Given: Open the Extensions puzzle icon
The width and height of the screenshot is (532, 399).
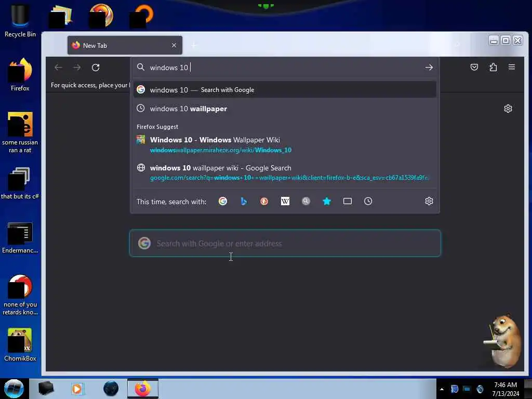Looking at the screenshot, I should [x=493, y=67].
